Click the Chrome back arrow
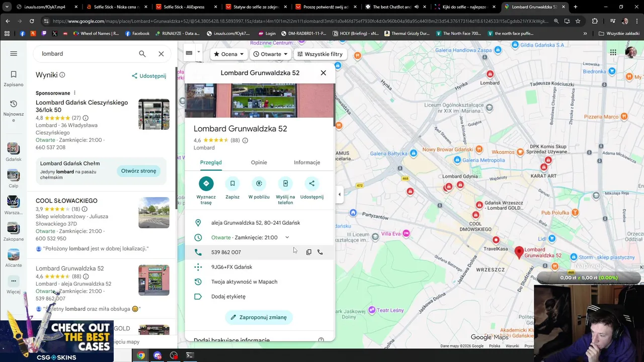This screenshot has width=644, height=362. coord(8,21)
